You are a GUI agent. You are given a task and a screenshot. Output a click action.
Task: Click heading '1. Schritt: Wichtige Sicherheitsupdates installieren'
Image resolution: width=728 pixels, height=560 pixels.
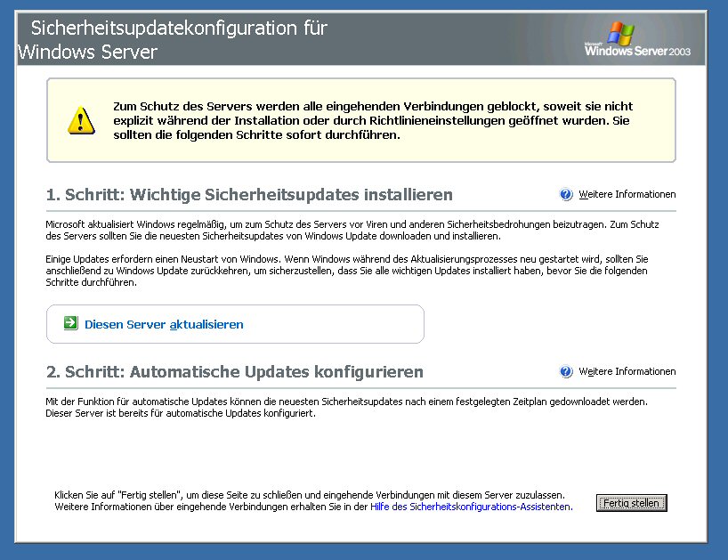(249, 195)
